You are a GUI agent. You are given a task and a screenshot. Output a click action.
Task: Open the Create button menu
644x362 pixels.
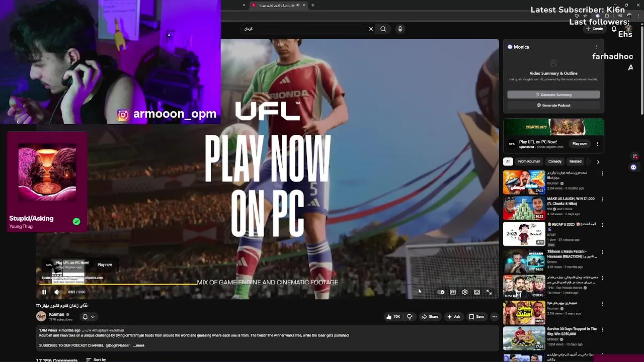click(x=595, y=29)
